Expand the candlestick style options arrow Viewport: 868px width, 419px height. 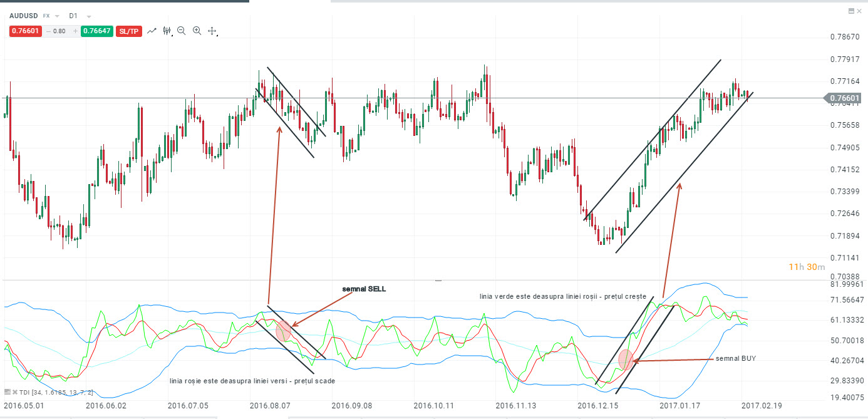pos(173,35)
